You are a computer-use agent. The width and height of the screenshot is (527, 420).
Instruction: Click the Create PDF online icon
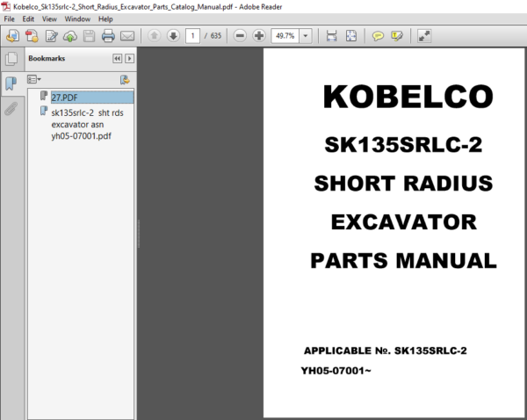(x=32, y=36)
